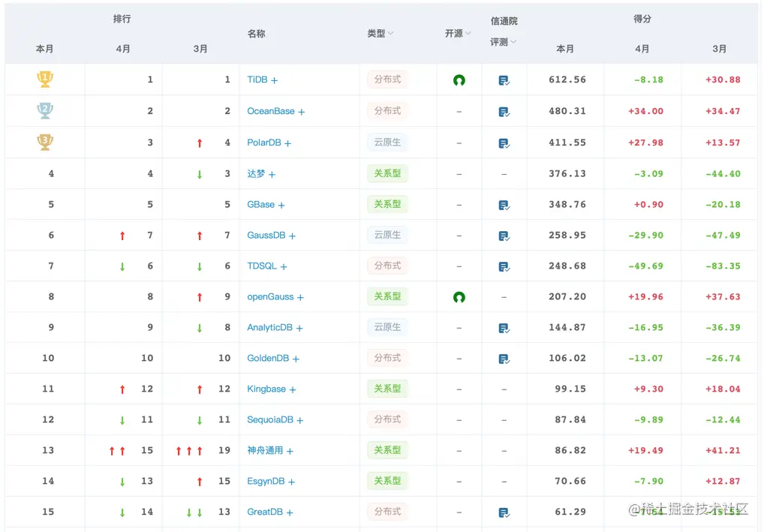
Task: Open the EsgynDB database link
Action: coord(266,481)
